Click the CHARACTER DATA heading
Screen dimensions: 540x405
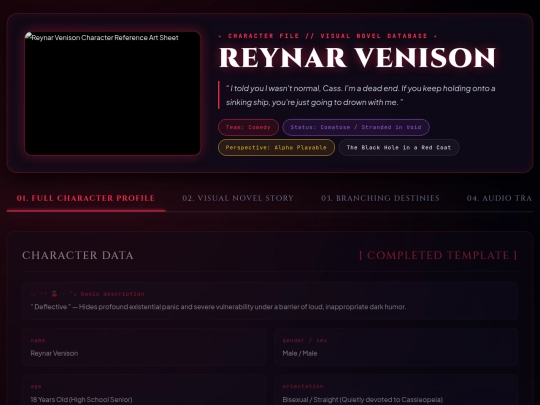point(78,255)
